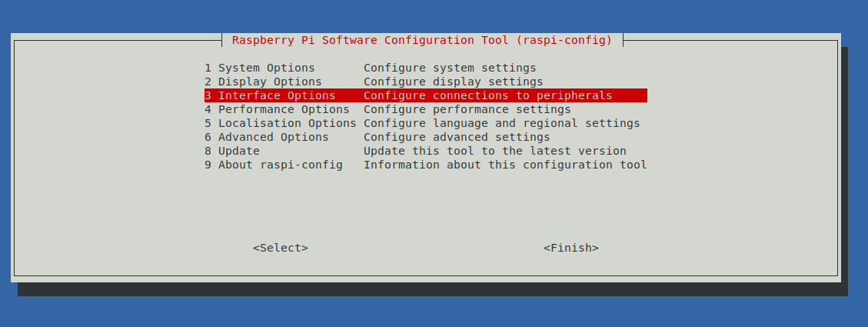The width and height of the screenshot is (868, 327).
Task: Open the System Options menu entry
Action: tap(266, 68)
